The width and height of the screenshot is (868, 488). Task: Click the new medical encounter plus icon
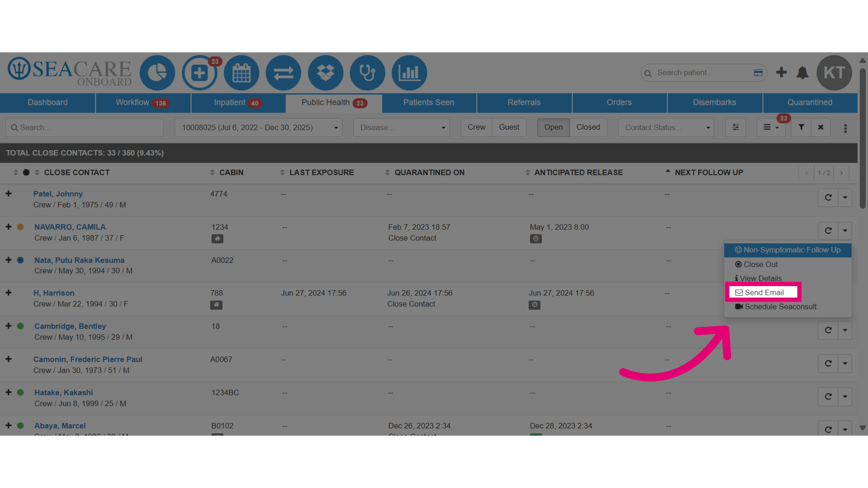(x=199, y=73)
